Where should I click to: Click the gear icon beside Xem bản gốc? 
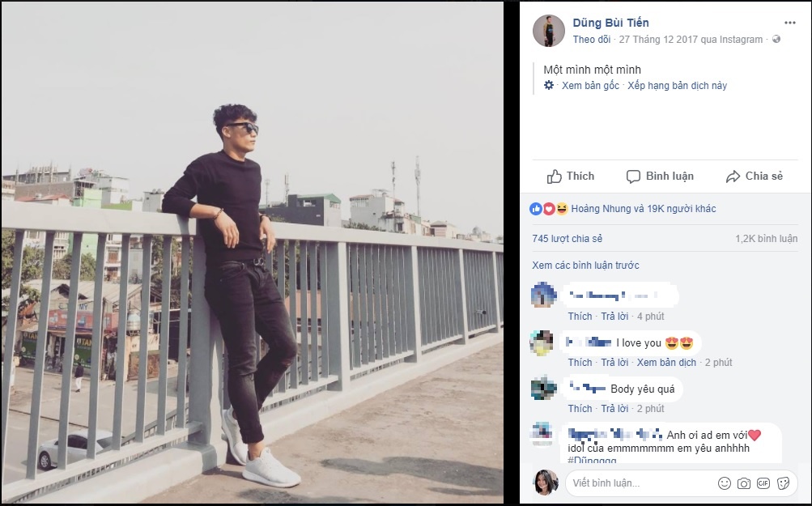point(546,84)
